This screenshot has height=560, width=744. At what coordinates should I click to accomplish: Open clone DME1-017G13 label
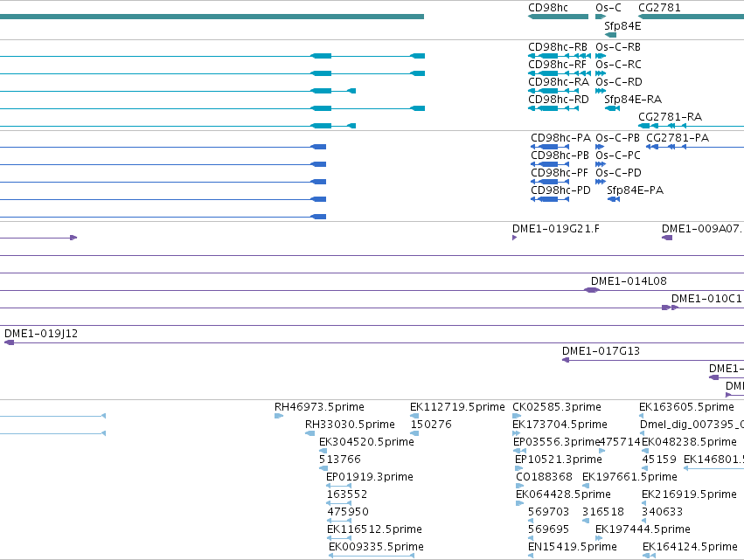[601, 351]
